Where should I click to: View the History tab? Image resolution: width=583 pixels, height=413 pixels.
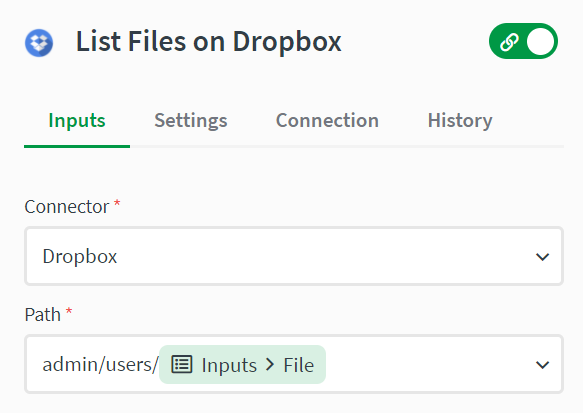(x=460, y=120)
